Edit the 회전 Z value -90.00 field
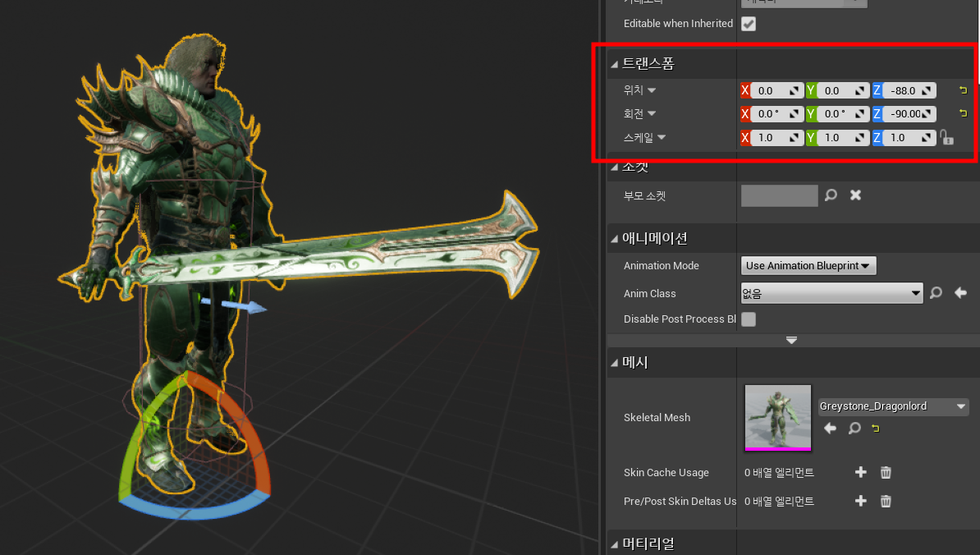This screenshot has height=555, width=980. 909,114
